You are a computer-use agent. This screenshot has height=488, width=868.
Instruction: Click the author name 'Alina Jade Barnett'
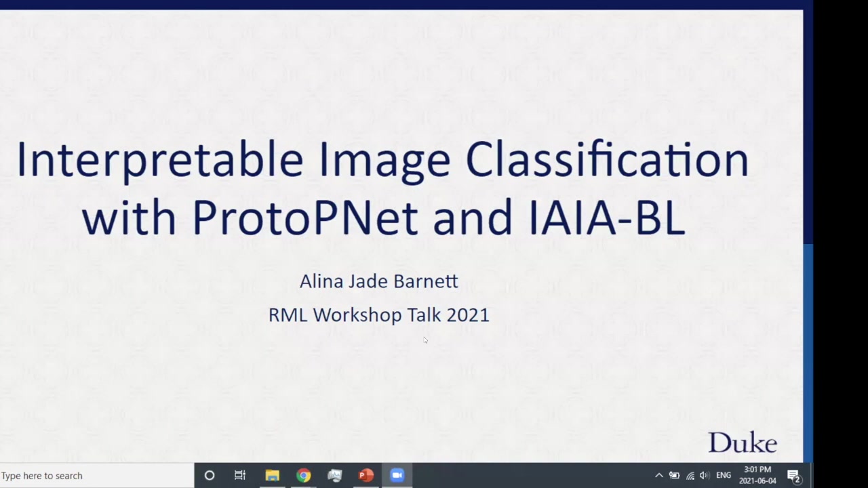pos(378,281)
